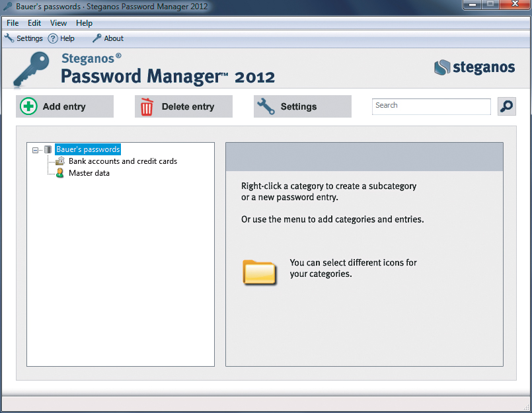Viewport: 532px width, 413px height.
Task: Select the Master data tree entry
Action: click(89, 173)
